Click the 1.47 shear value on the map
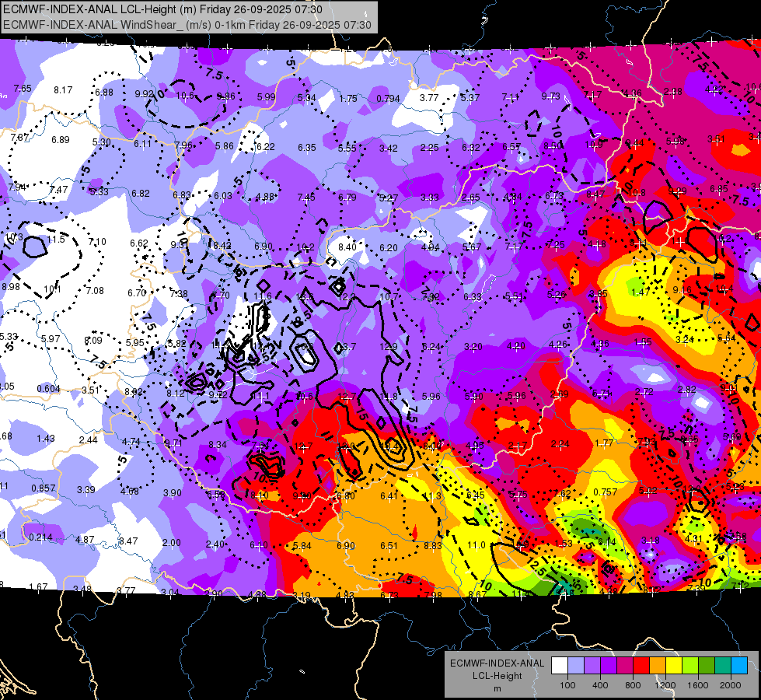 coord(641,292)
